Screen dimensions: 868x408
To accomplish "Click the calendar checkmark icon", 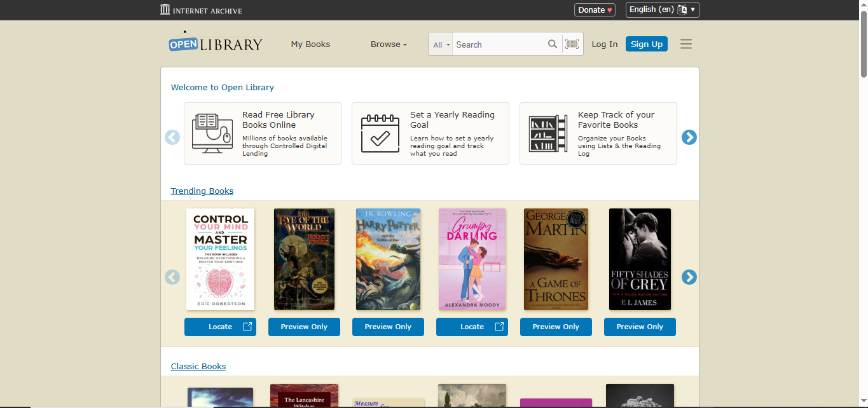I will pos(380,133).
